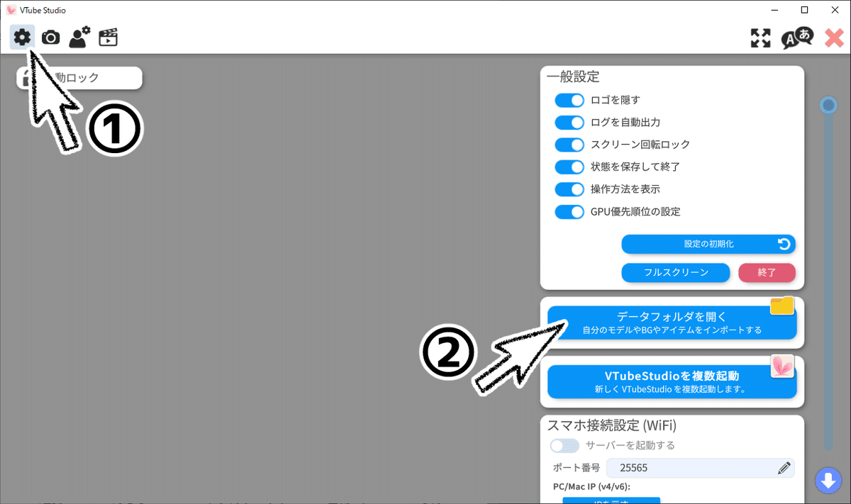Close the settings with the red X icon
851x504 pixels.
click(x=834, y=38)
